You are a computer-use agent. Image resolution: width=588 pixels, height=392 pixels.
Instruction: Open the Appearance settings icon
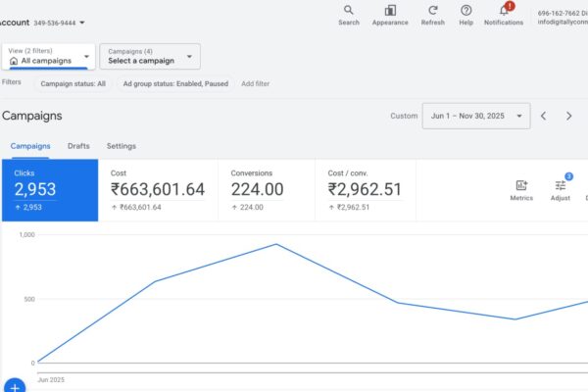(390, 11)
